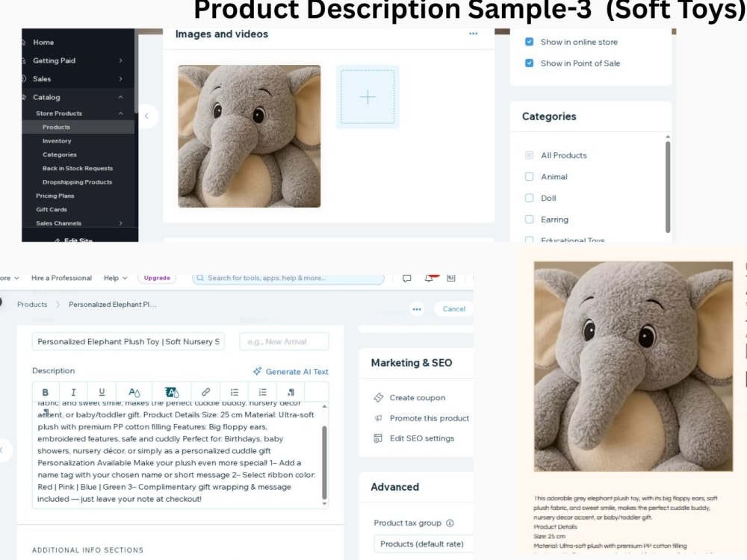
Task: Toggle numbered list in description editor
Action: click(x=262, y=393)
